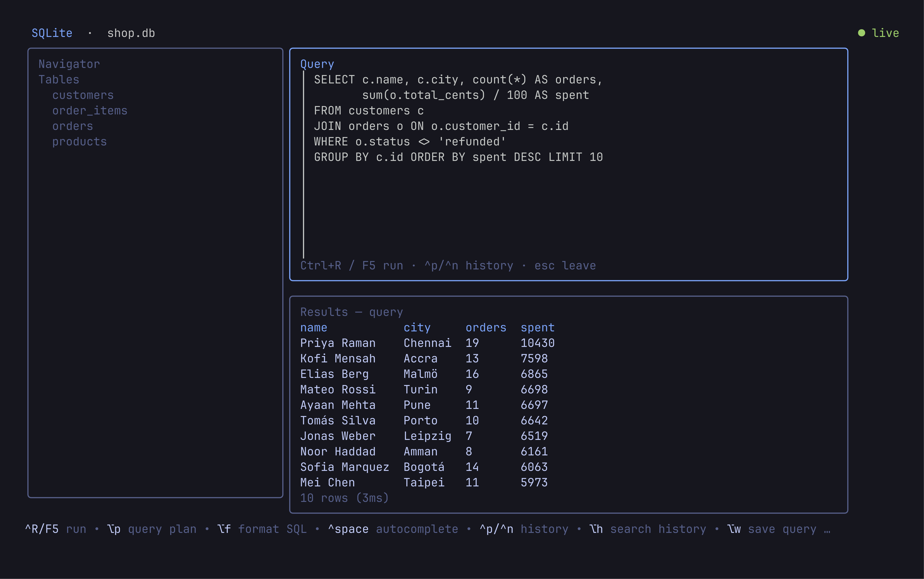Viewport: 924px width, 579px height.
Task: Select the Noor Haddad row
Action: 424,452
